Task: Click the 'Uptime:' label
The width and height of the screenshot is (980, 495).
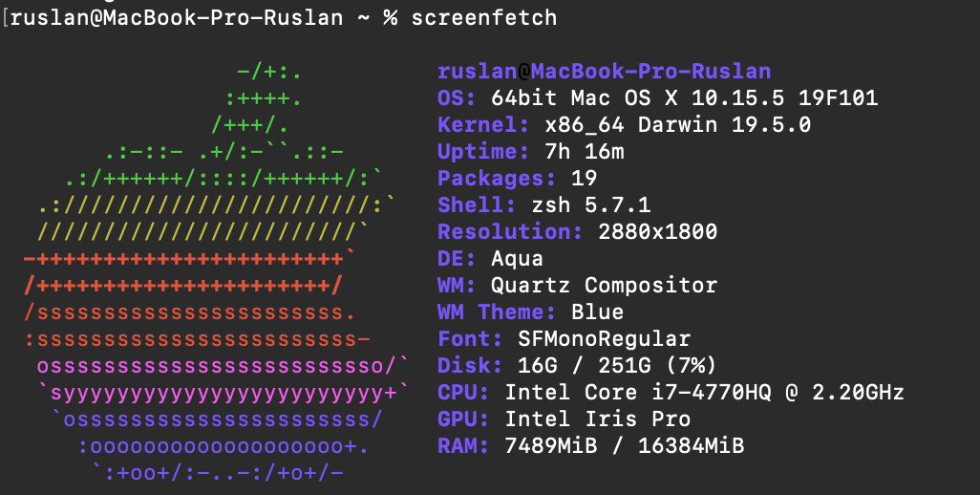Action: click(x=483, y=152)
